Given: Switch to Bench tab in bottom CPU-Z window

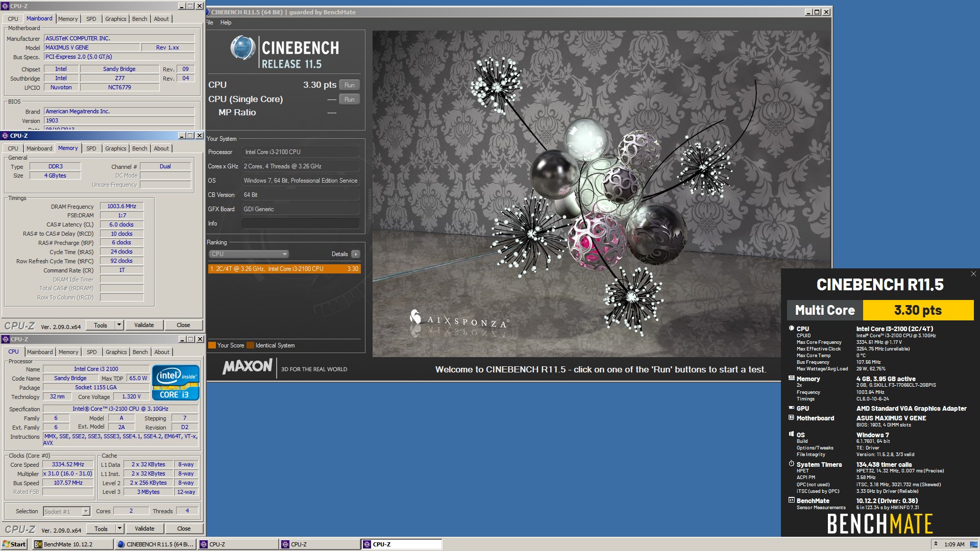Looking at the screenshot, I should tap(140, 352).
